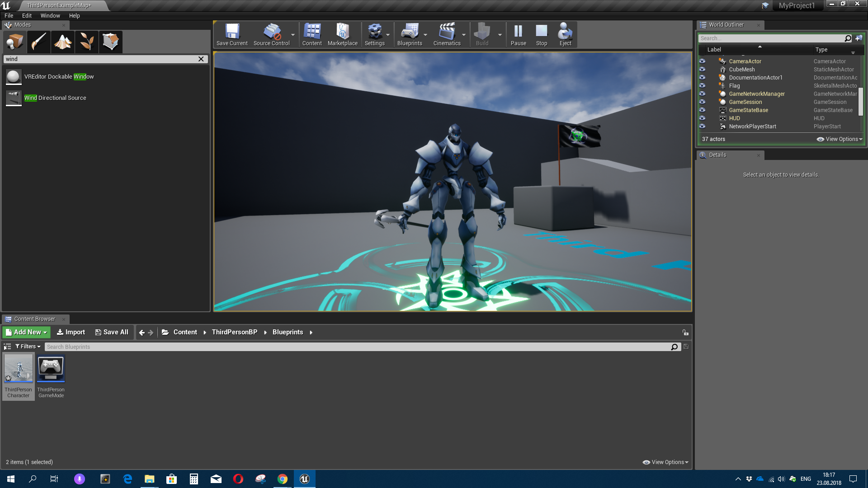Open the Window menu

click(x=50, y=16)
